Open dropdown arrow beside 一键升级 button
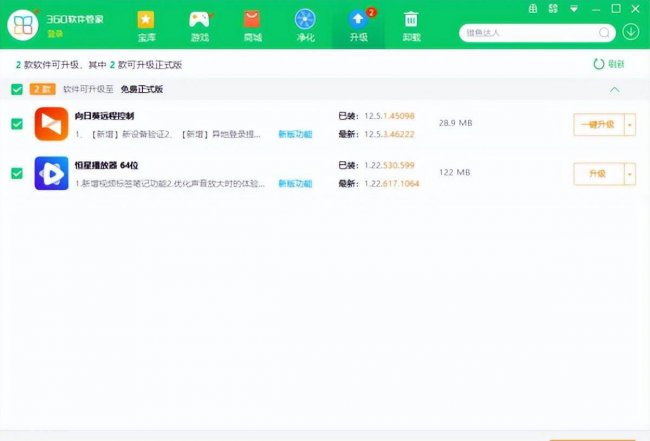Image resolution: width=650 pixels, height=441 pixels. point(630,124)
